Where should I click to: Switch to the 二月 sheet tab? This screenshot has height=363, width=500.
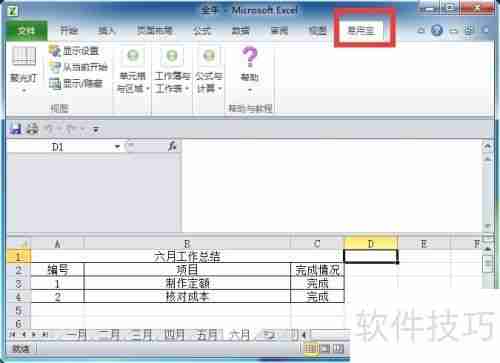pos(110,334)
